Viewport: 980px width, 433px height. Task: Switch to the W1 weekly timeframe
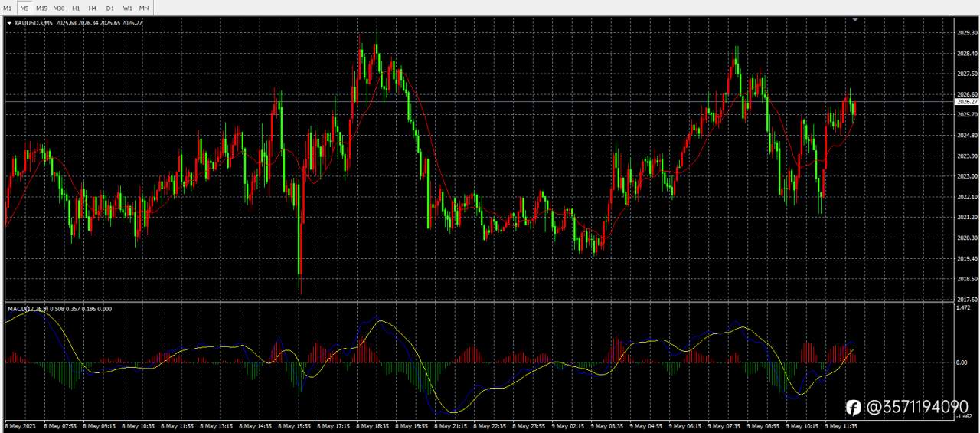(127, 8)
